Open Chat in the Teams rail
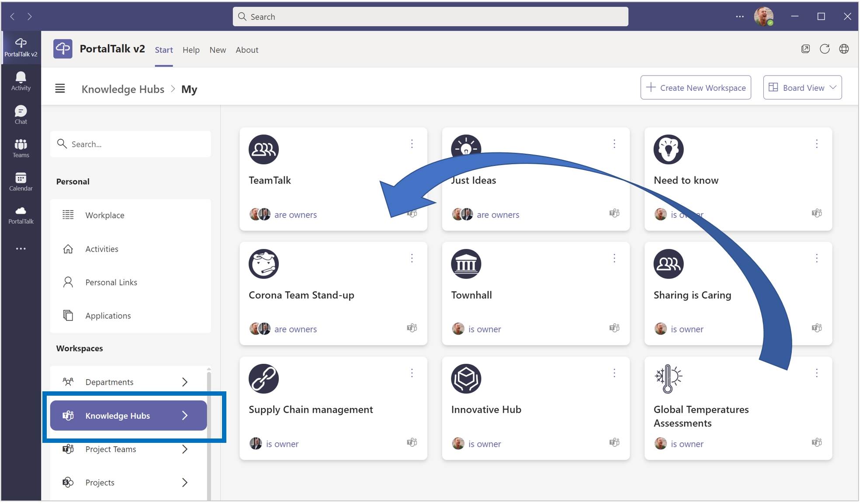863x504 pixels. point(21,115)
